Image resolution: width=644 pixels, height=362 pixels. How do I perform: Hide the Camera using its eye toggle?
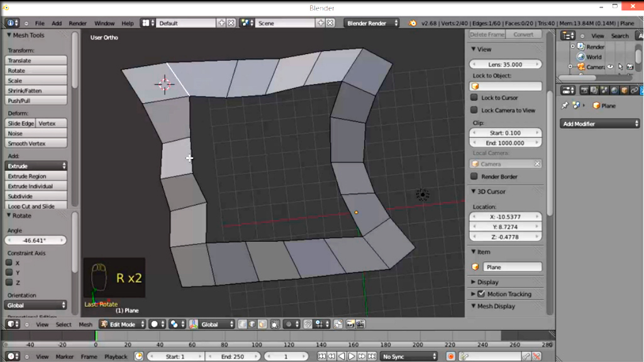tap(610, 67)
